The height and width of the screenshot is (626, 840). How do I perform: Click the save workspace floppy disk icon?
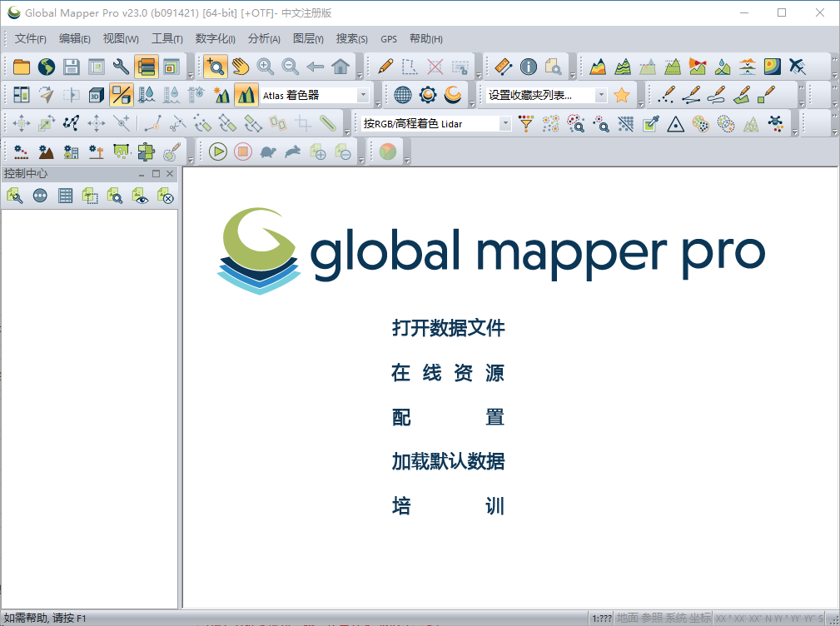point(72,67)
